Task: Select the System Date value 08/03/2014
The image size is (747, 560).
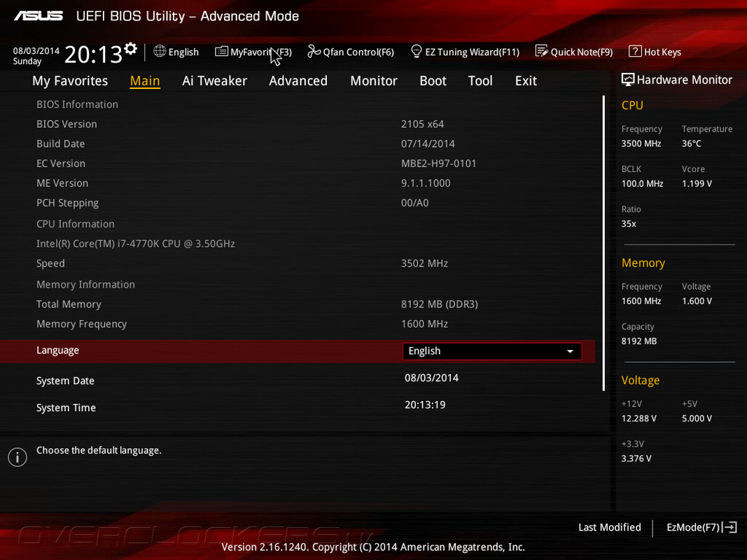Action: (432, 378)
